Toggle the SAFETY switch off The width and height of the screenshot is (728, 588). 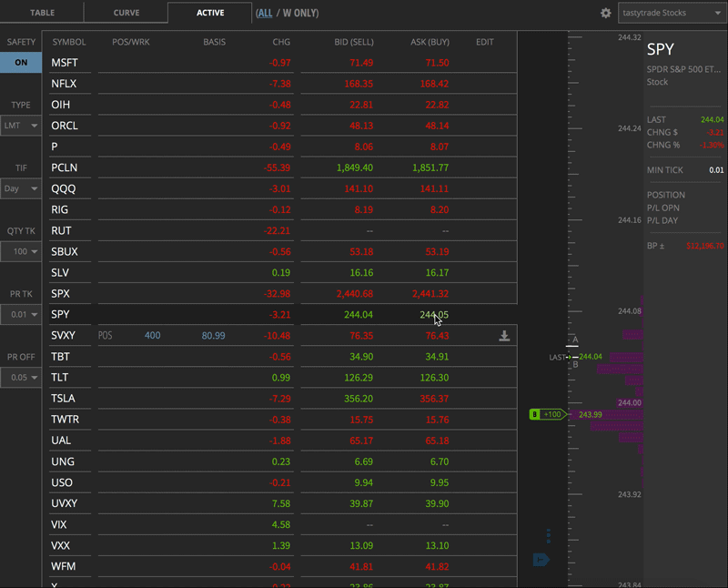click(20, 63)
